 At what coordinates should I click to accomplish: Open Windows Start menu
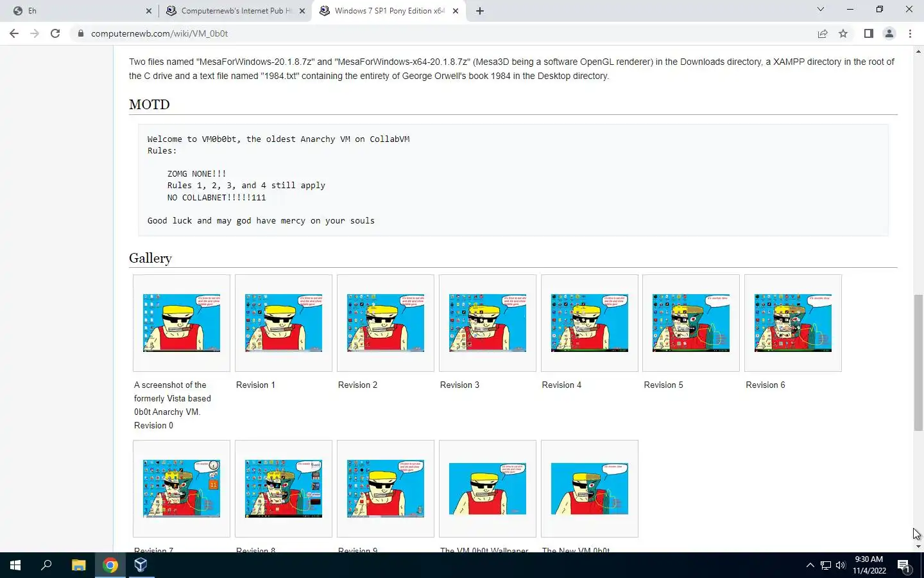(x=15, y=565)
